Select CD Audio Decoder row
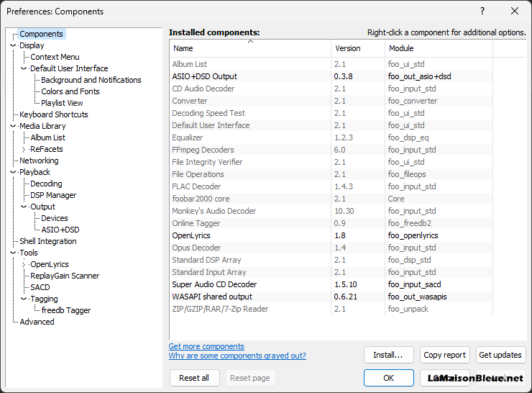This screenshot has width=532, height=393. pos(331,89)
